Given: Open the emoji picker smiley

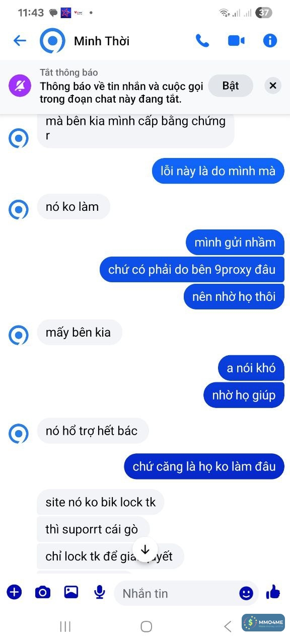Looking at the screenshot, I should coord(246,593).
